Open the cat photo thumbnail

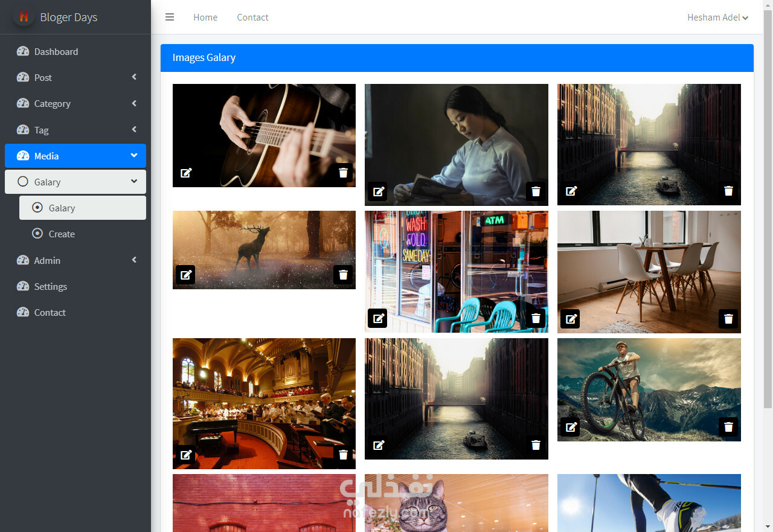pos(457,503)
